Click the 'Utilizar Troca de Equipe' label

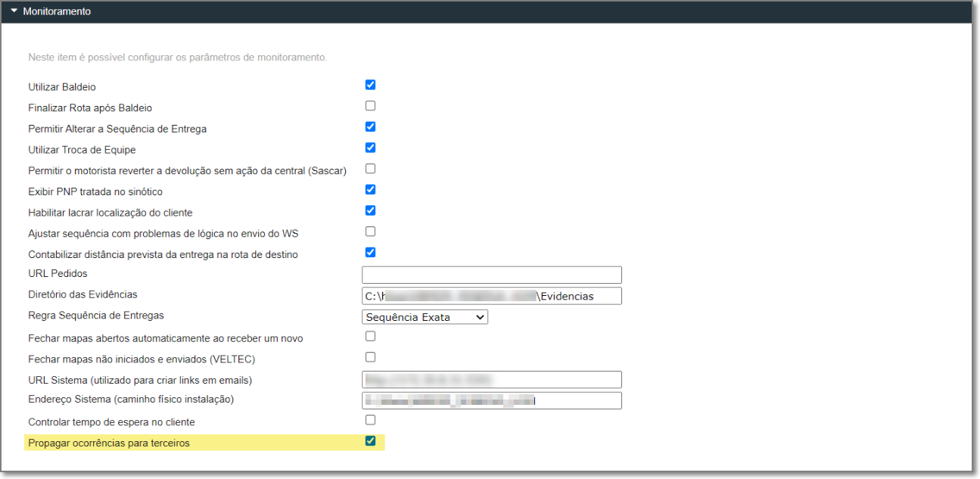click(x=82, y=150)
